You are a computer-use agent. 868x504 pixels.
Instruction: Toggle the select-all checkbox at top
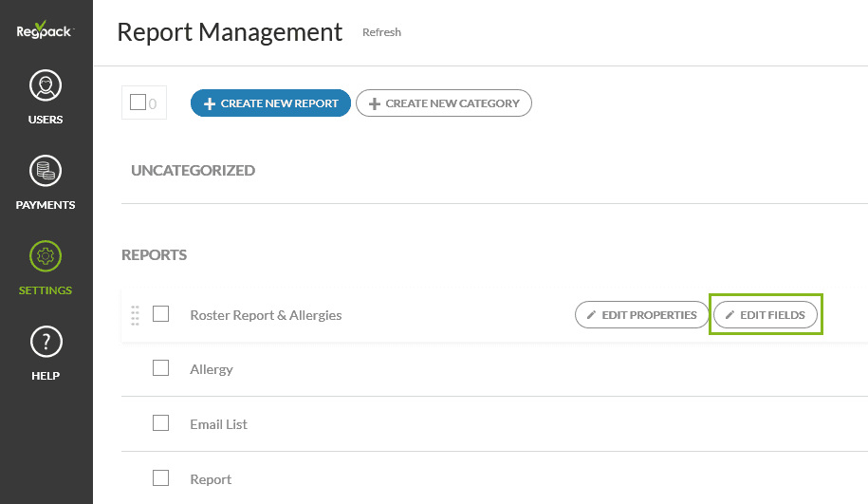click(x=138, y=103)
